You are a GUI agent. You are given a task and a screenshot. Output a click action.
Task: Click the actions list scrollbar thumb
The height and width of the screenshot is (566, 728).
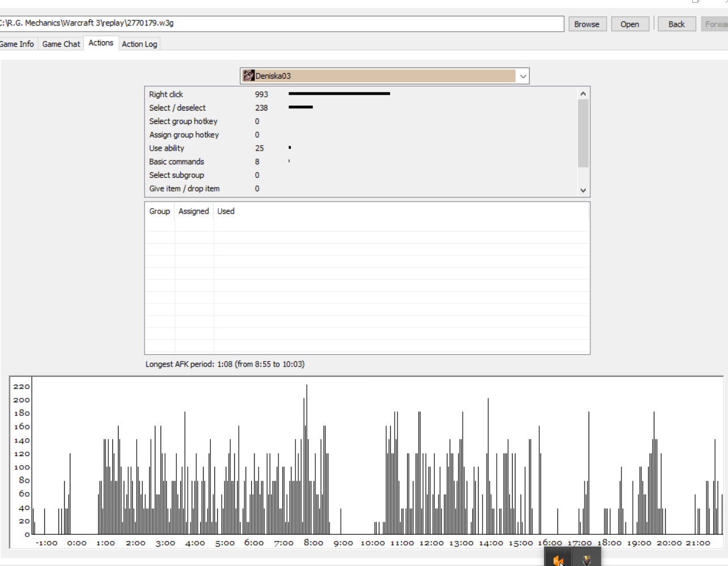coord(583,133)
